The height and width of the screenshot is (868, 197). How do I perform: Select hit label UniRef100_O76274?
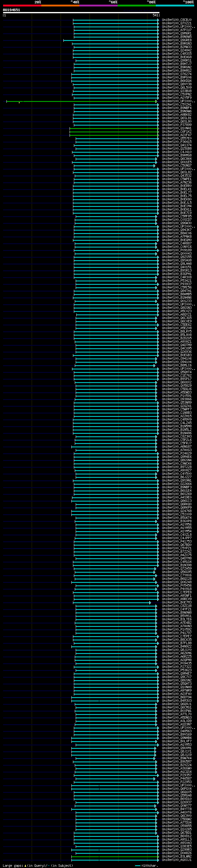pyautogui.click(x=176, y=74)
